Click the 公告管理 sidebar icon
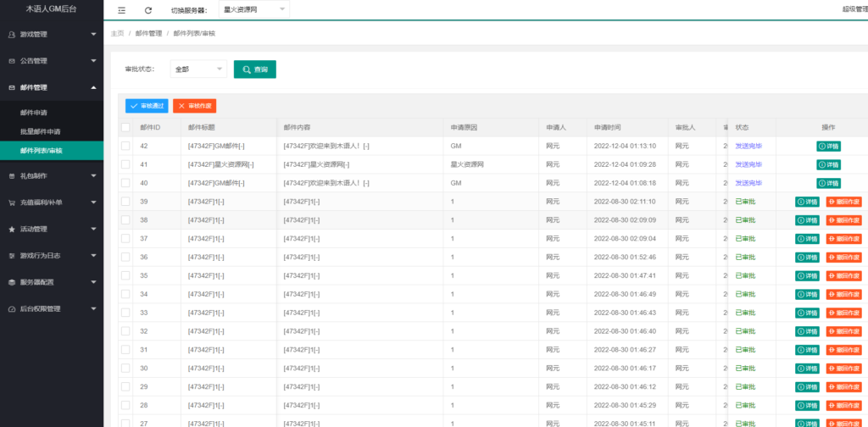Viewport: 868px width, 427px height. tap(11, 61)
